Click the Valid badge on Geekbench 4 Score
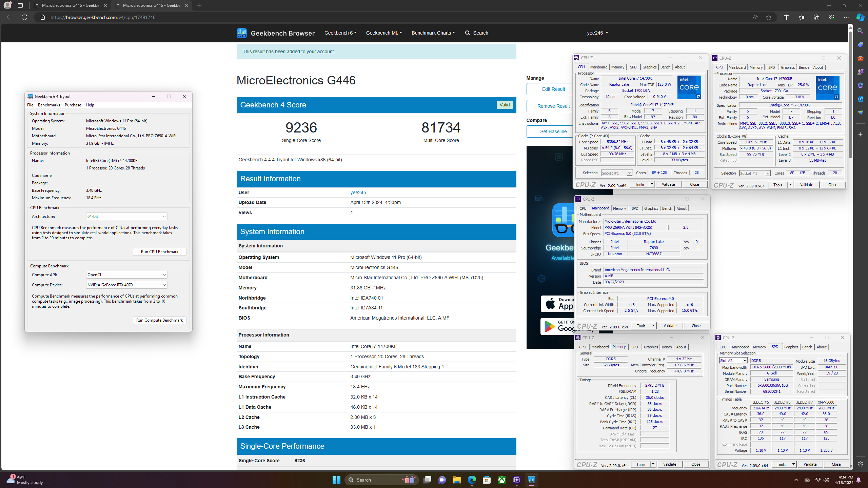 [505, 105]
